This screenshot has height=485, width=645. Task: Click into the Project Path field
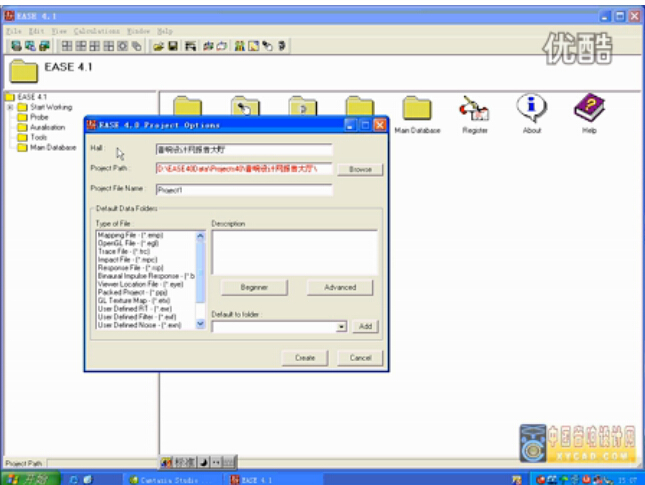coord(244,169)
